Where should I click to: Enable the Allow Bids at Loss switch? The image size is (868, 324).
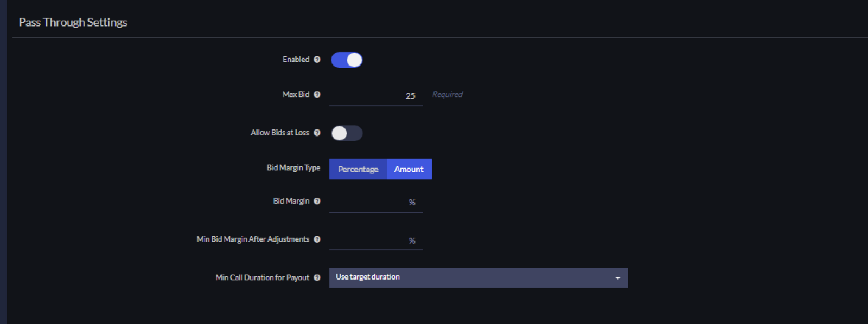click(347, 133)
